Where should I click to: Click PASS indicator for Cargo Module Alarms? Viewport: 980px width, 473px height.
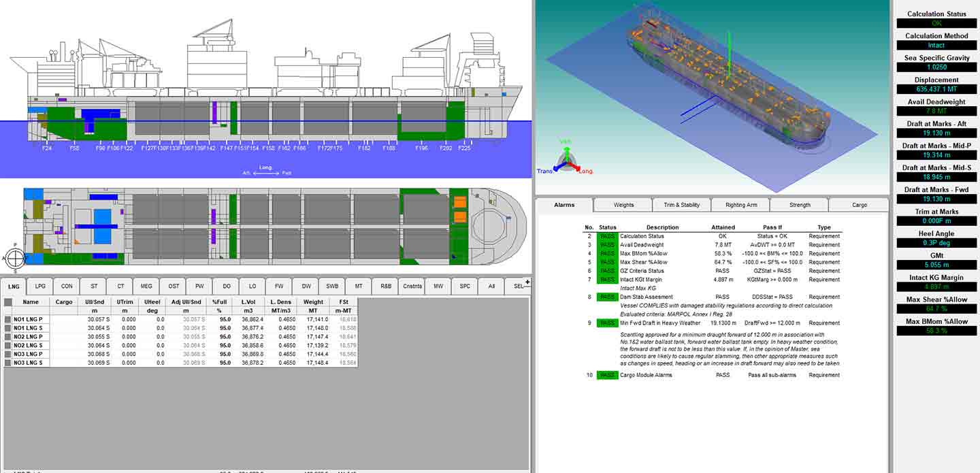[607, 375]
